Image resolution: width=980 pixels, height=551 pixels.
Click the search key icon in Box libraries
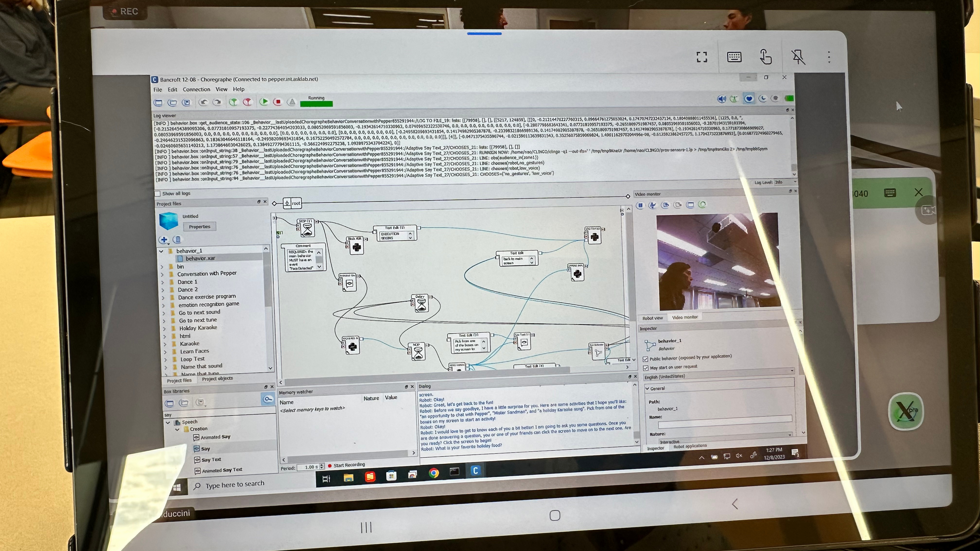coord(268,399)
